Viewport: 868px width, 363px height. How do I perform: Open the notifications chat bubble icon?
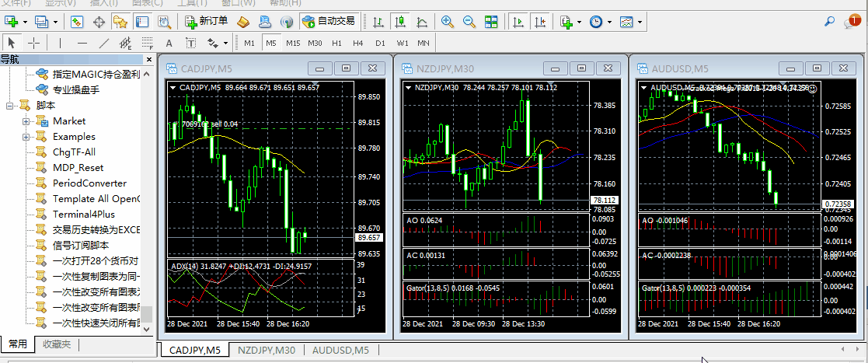851,22
